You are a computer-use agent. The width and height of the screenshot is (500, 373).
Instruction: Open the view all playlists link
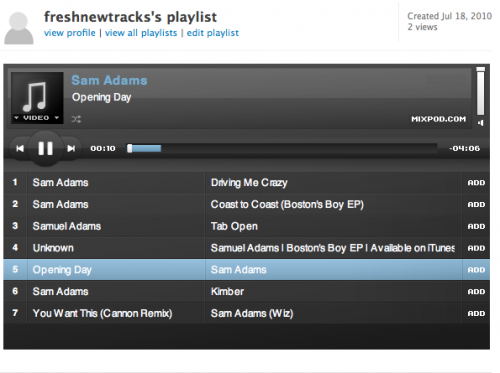click(x=141, y=33)
